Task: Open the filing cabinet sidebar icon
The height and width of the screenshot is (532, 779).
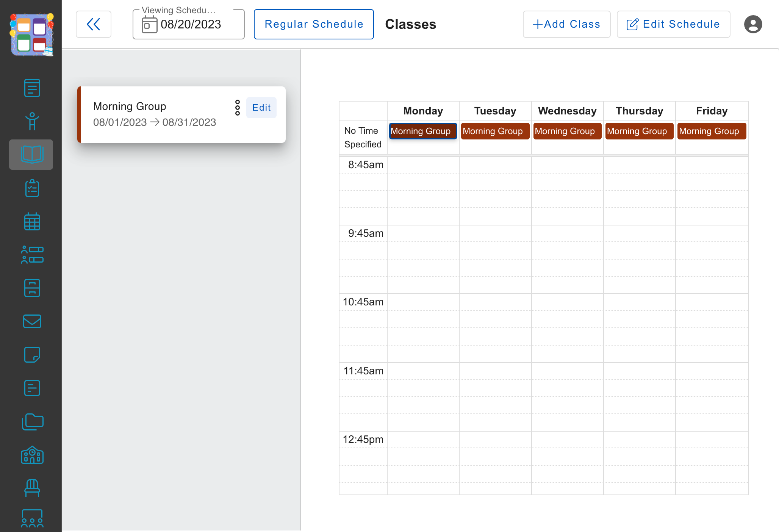Action: coord(32,288)
